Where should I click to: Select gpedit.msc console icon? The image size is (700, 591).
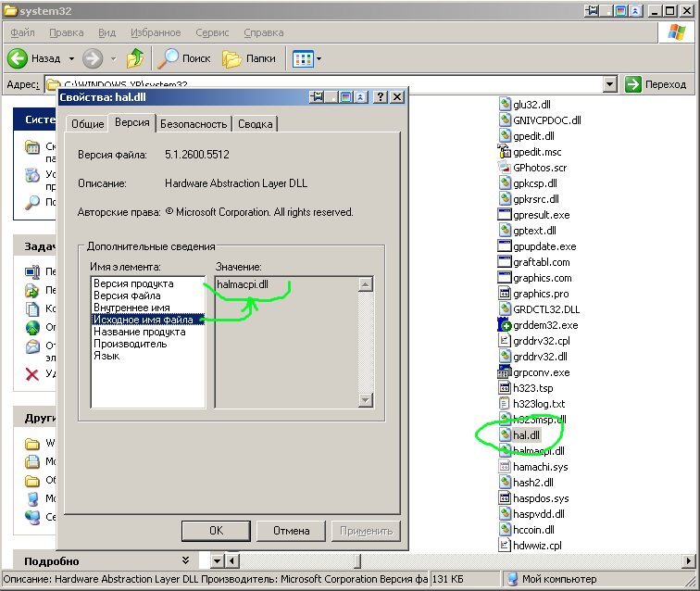pos(505,151)
